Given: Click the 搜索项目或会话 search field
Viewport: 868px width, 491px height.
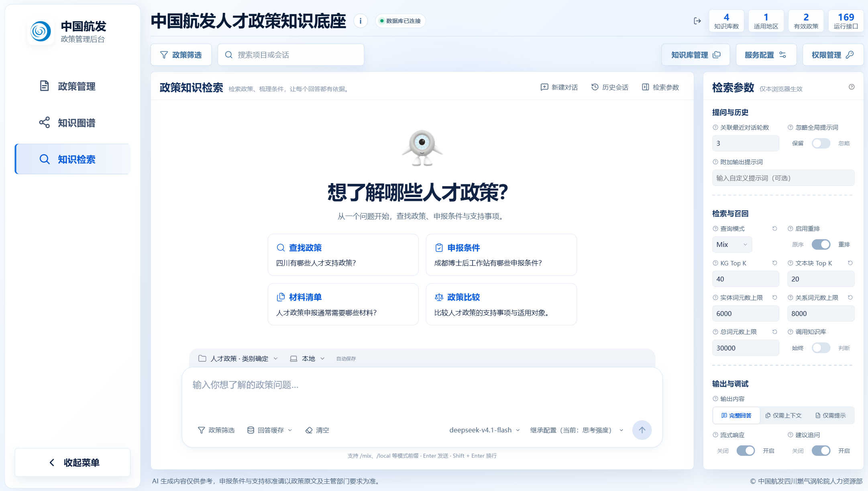Looking at the screenshot, I should pos(291,55).
